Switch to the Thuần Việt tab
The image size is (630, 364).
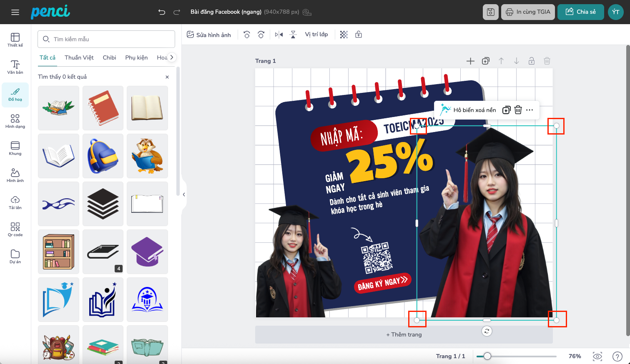coord(79,57)
